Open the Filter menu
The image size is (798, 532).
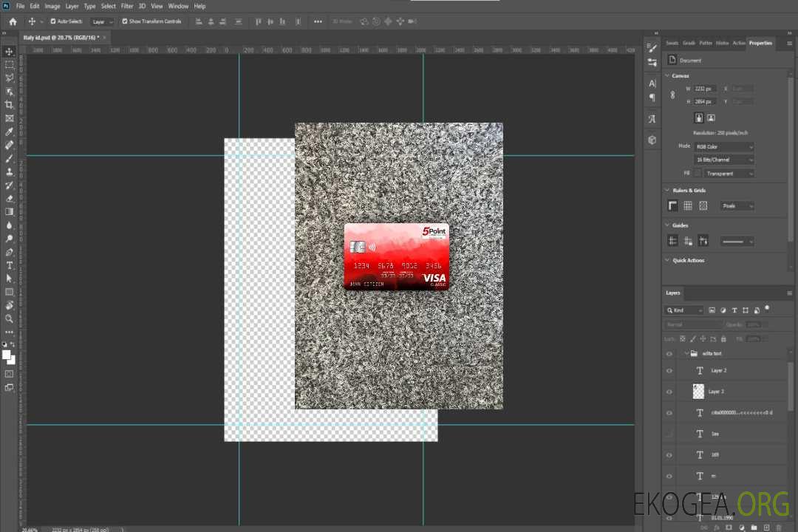pyautogui.click(x=127, y=6)
